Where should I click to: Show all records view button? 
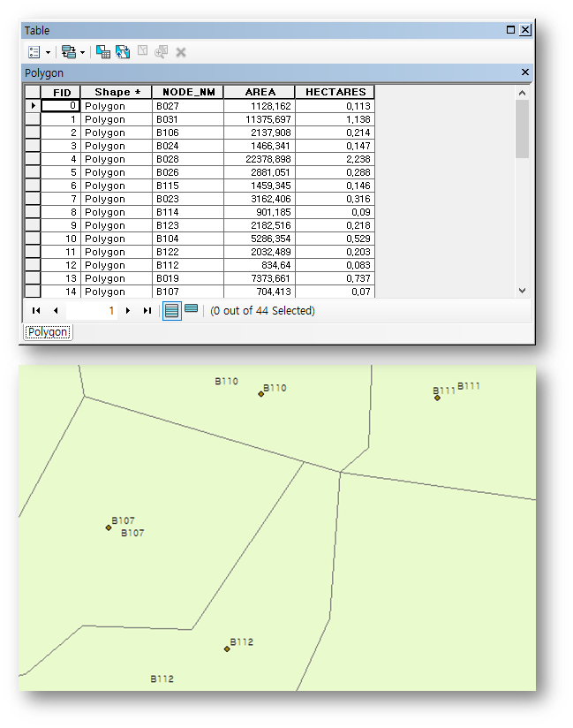point(171,311)
